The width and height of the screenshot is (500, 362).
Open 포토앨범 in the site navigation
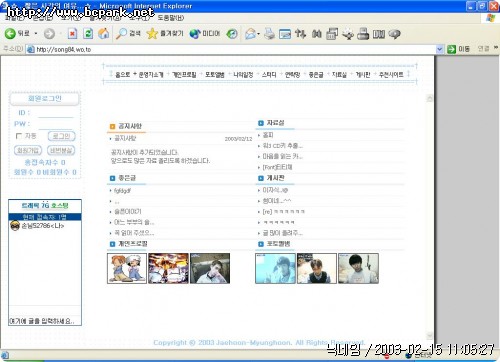click(215, 75)
